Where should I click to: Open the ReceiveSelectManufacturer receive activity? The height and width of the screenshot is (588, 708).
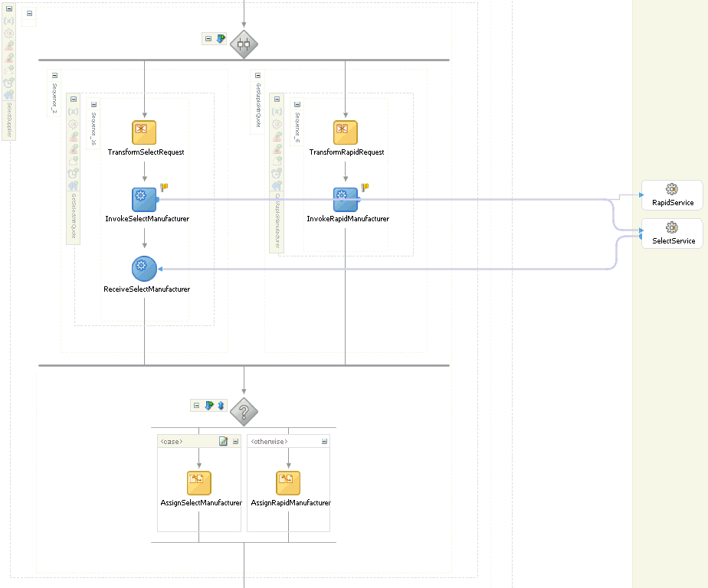point(144,268)
